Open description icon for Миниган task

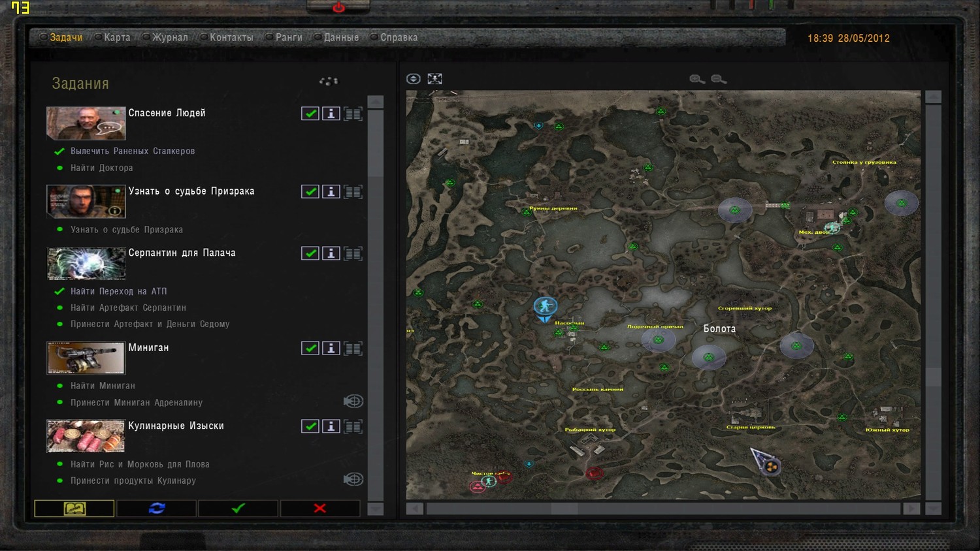[x=353, y=348]
